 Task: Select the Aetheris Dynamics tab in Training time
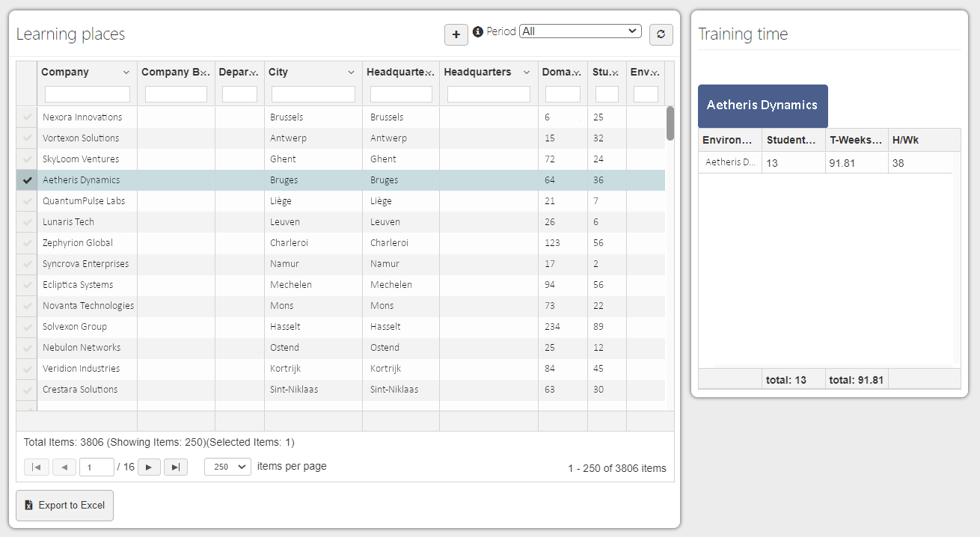tap(762, 106)
